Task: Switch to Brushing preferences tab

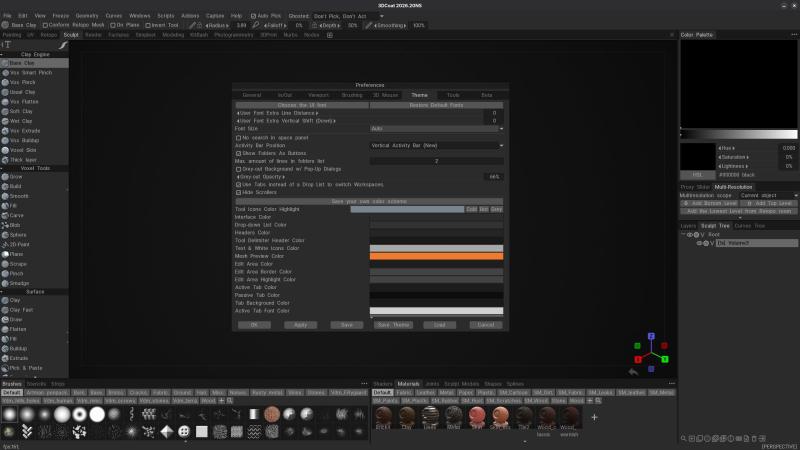Action: pyautogui.click(x=352, y=95)
